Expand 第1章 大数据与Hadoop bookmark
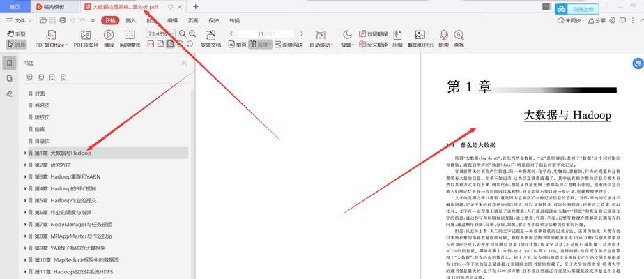 [25, 153]
